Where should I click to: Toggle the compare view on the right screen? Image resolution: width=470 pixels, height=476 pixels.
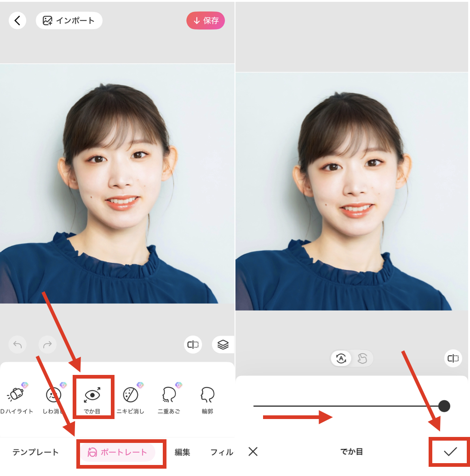pyautogui.click(x=453, y=358)
